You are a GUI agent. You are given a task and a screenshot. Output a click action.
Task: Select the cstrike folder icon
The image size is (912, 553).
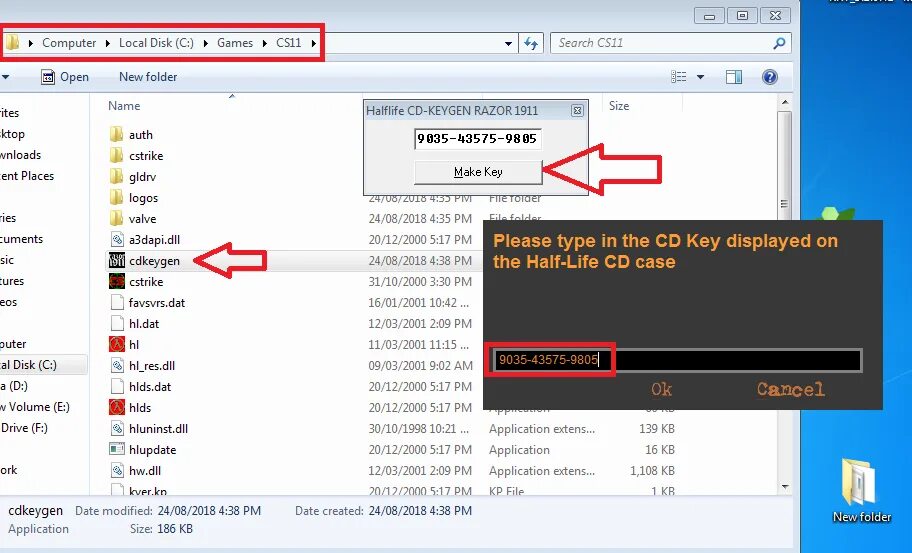(x=116, y=156)
